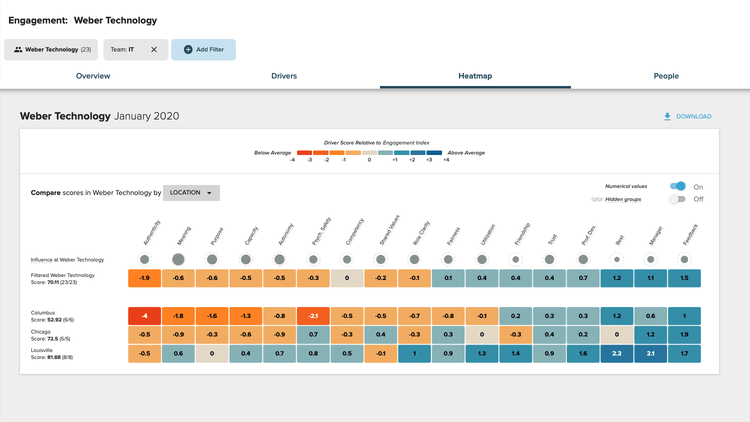Click Chicago Psych. Safety cell 0.7
Image resolution: width=750 pixels, height=422 pixels.
click(x=313, y=334)
